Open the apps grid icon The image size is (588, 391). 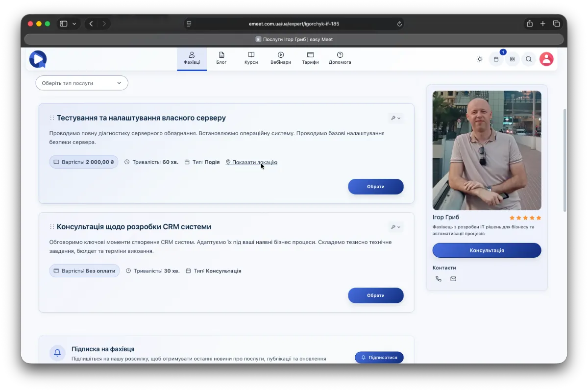pyautogui.click(x=512, y=59)
